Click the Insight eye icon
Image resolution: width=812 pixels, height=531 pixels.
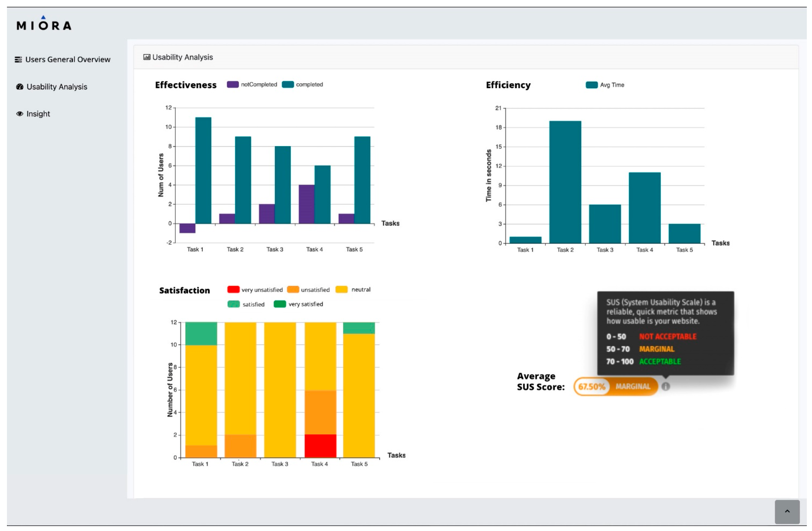point(20,114)
